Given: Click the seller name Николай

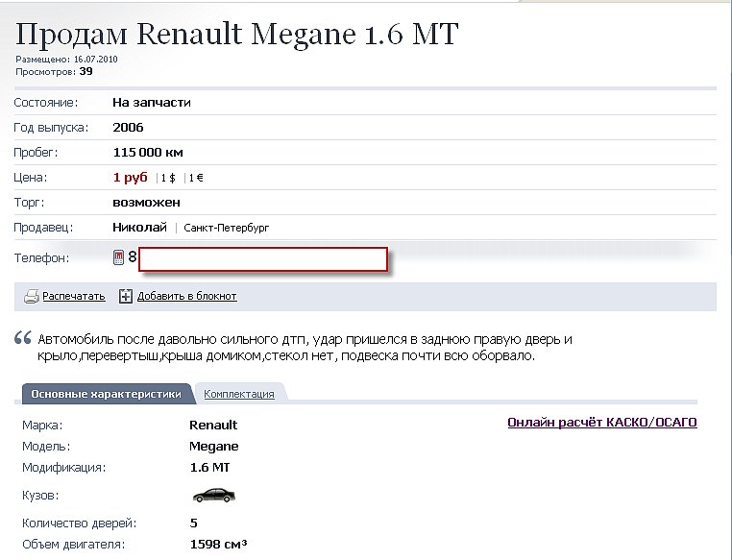Looking at the screenshot, I should 139,228.
